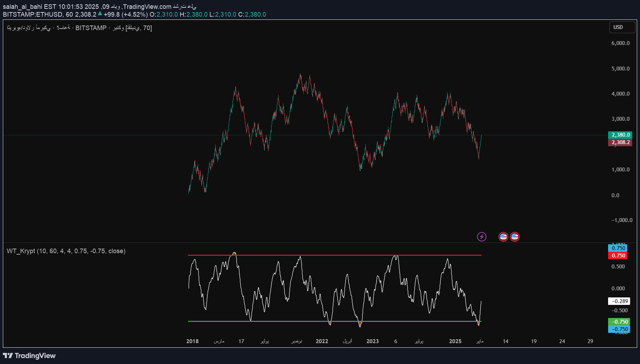Image resolution: width=640 pixels, height=364 pixels.
Task: Click the H:2,380.0 high value in header
Action: pyautogui.click(x=193, y=15)
